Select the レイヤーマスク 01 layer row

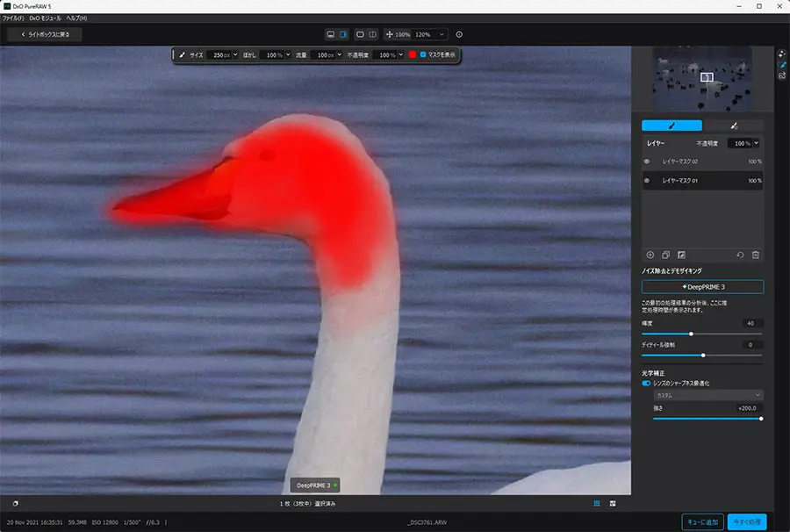pyautogui.click(x=703, y=180)
